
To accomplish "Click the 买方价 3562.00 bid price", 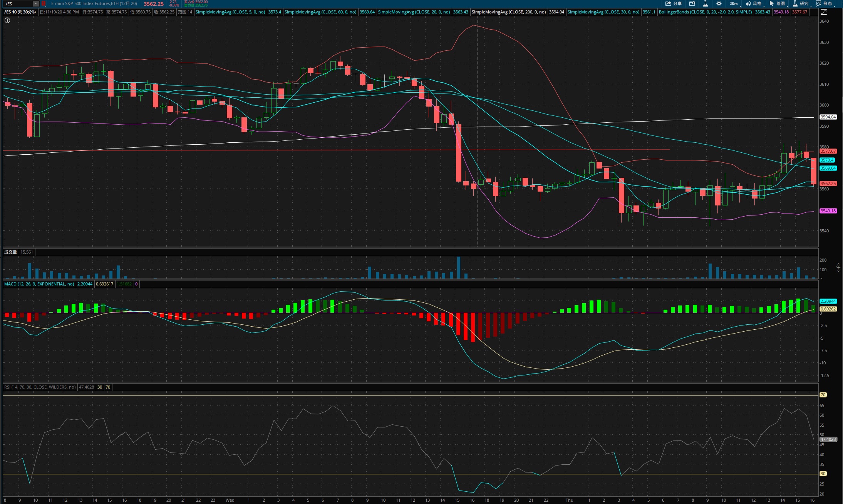I will tap(196, 2).
